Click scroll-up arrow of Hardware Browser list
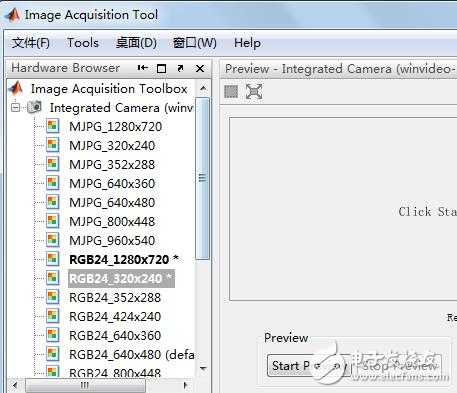Screen dimensions: 457x393 point(203,88)
